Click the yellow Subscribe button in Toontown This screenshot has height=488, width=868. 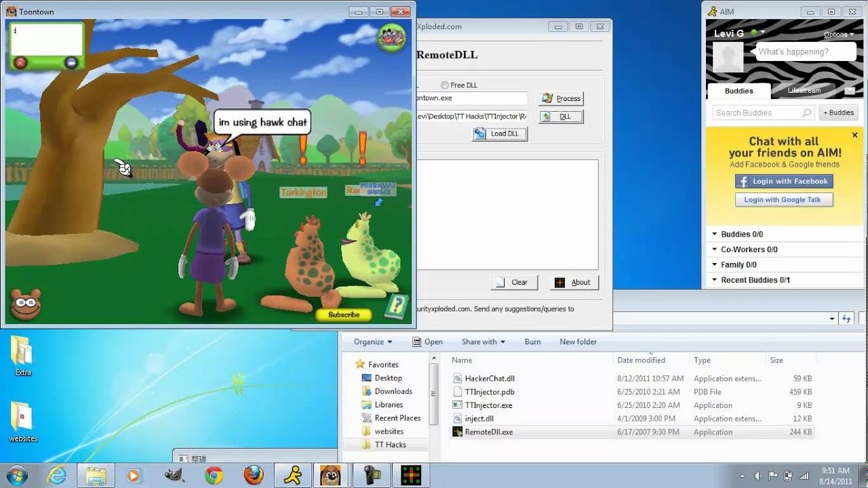tap(344, 314)
